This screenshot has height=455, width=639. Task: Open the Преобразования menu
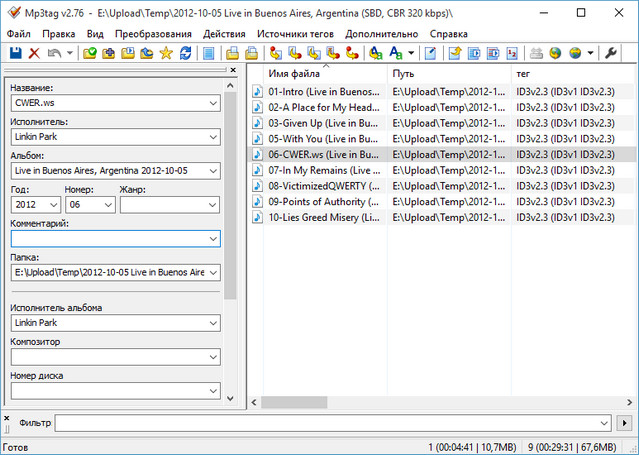click(153, 34)
